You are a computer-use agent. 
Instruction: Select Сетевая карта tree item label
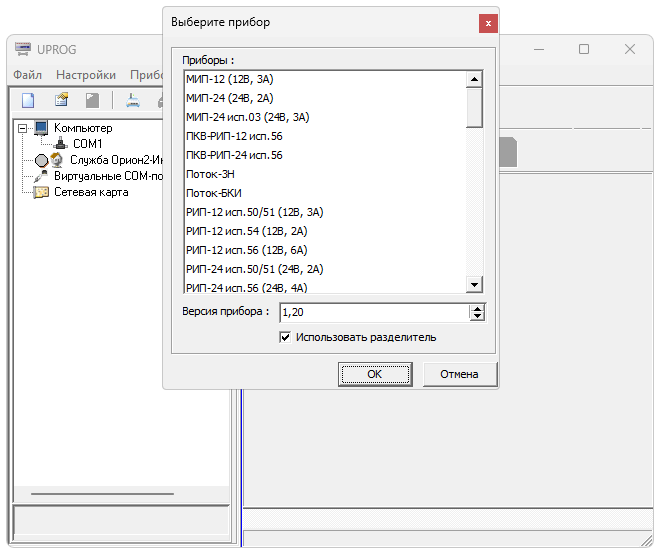tap(91, 192)
